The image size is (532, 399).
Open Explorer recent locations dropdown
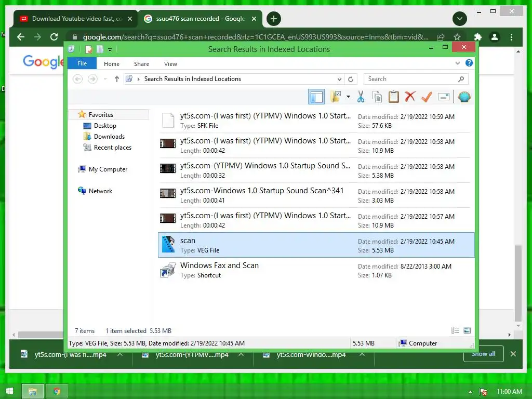pos(105,79)
